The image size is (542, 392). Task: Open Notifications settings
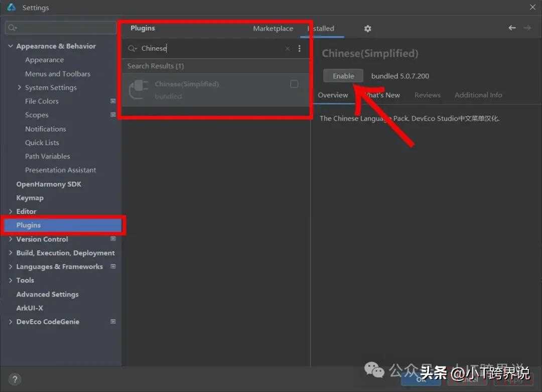coord(46,129)
